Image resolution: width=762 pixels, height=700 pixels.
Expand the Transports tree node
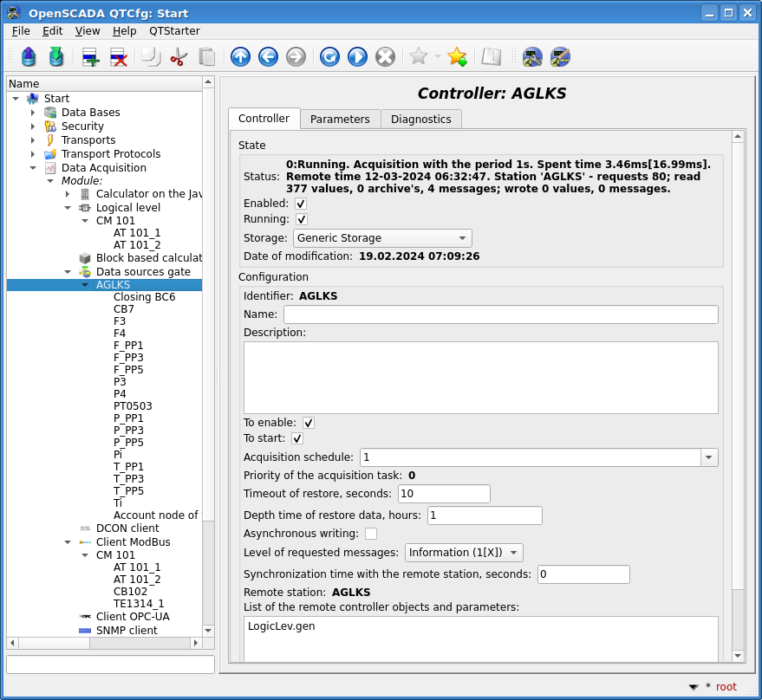tap(33, 140)
